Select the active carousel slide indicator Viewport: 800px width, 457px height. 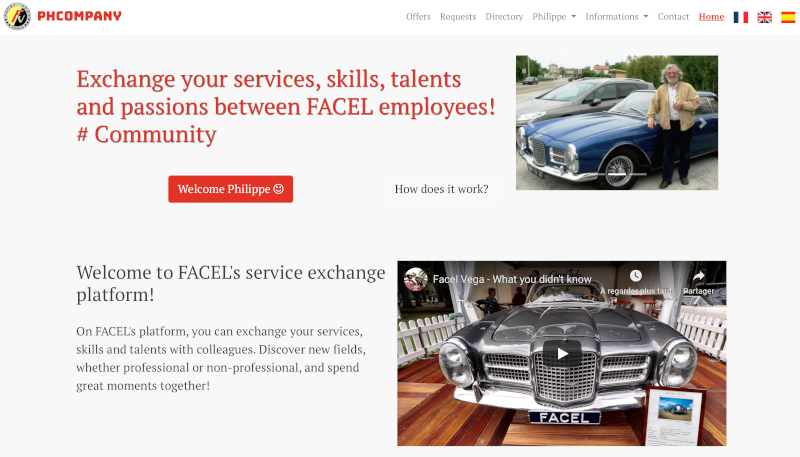tap(617, 174)
